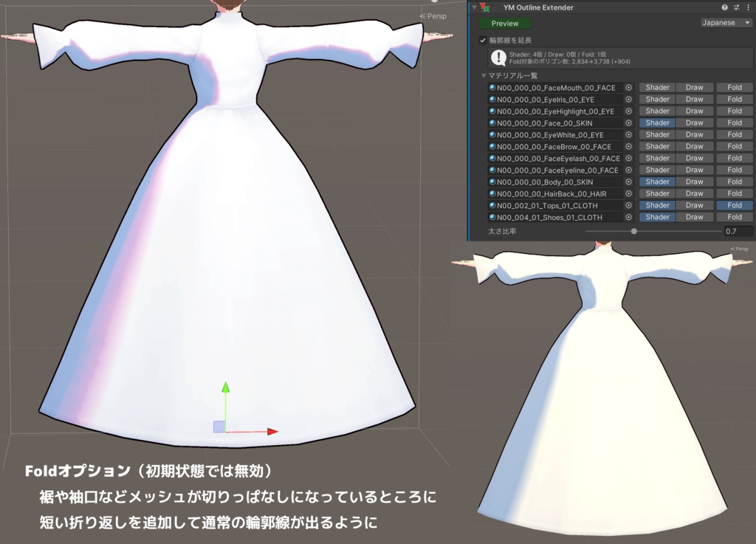Click the 太さ比率 slider handle
The image size is (756, 544).
click(634, 231)
